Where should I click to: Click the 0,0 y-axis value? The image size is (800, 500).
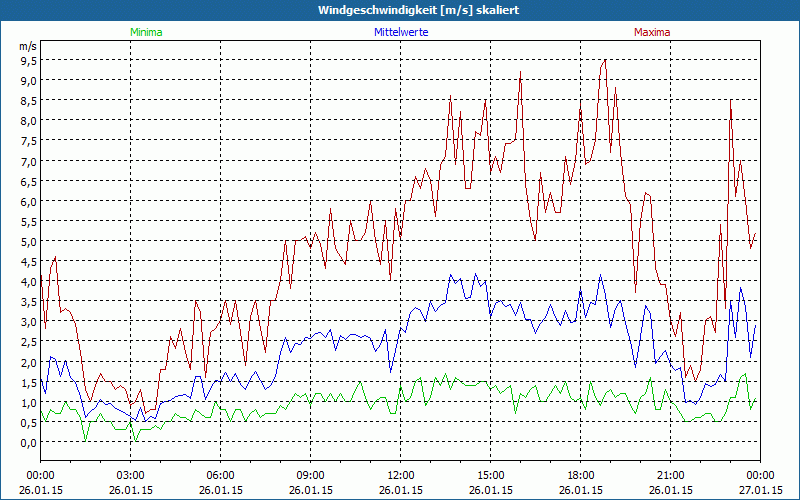(x=29, y=442)
